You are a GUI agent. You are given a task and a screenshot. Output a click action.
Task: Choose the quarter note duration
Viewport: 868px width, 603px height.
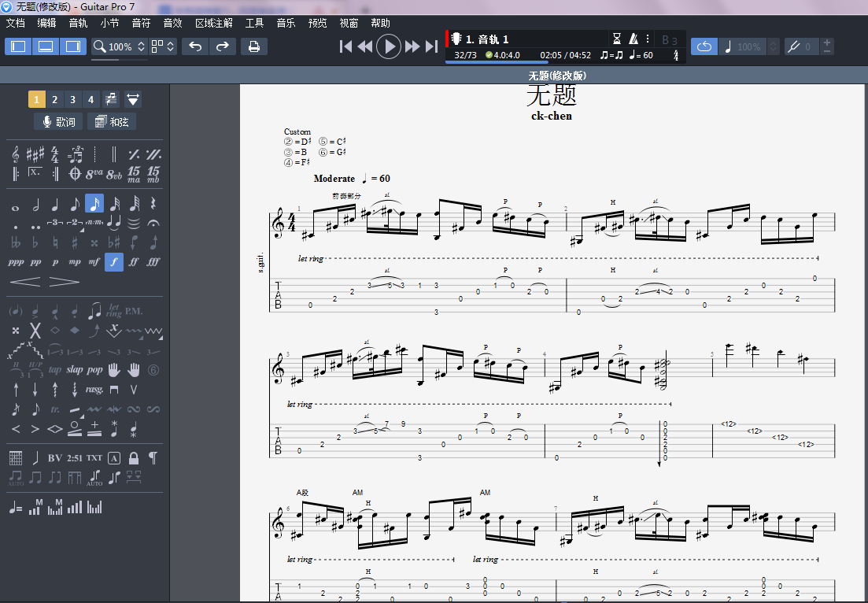55,205
